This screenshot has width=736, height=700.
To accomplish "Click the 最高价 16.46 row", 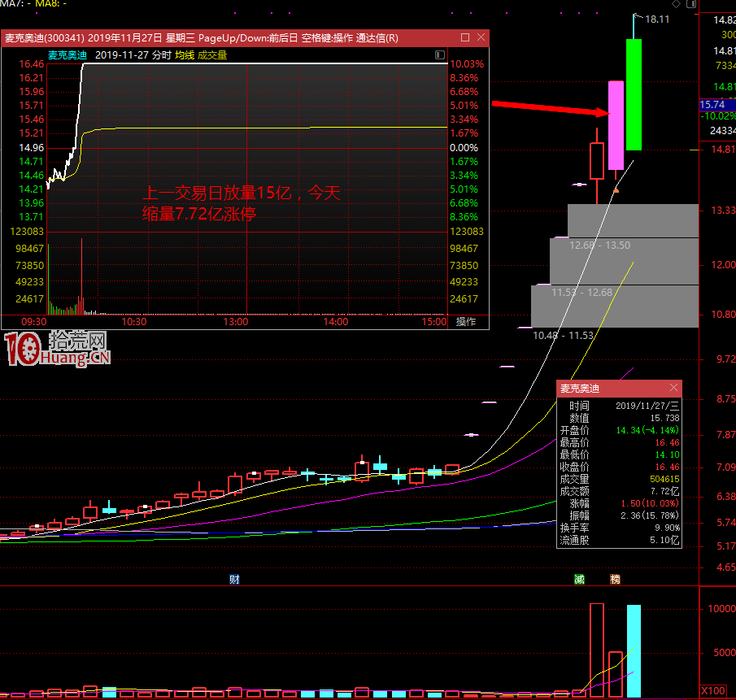I will [619, 442].
